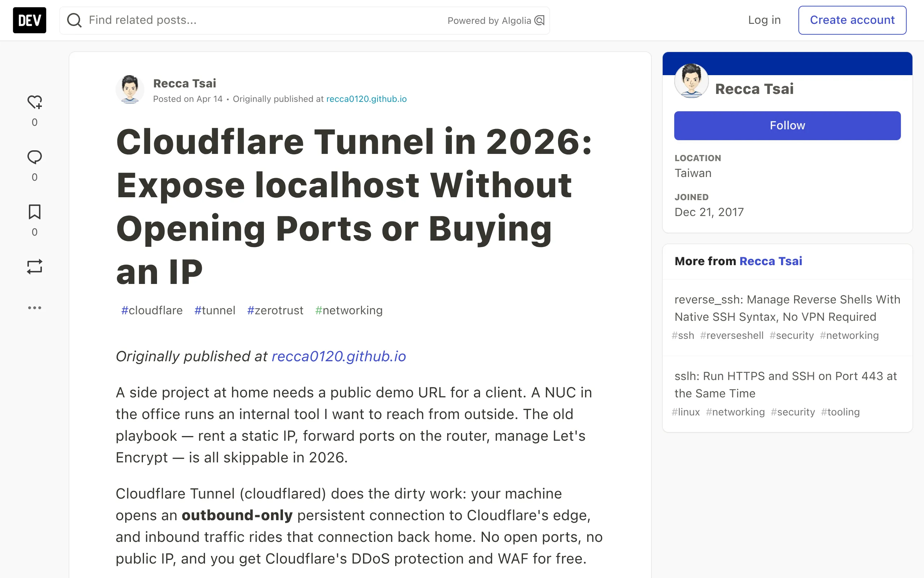Open the reverse_ssh article link

coord(787,308)
